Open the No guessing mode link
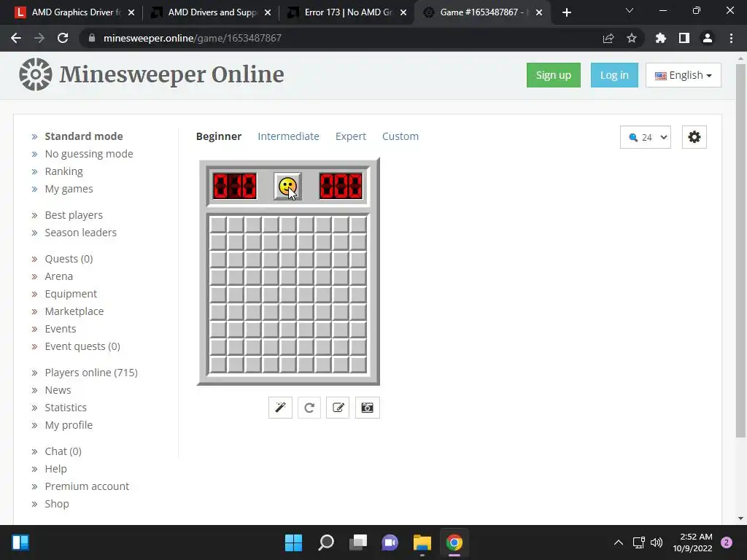The width and height of the screenshot is (747, 560). click(88, 154)
